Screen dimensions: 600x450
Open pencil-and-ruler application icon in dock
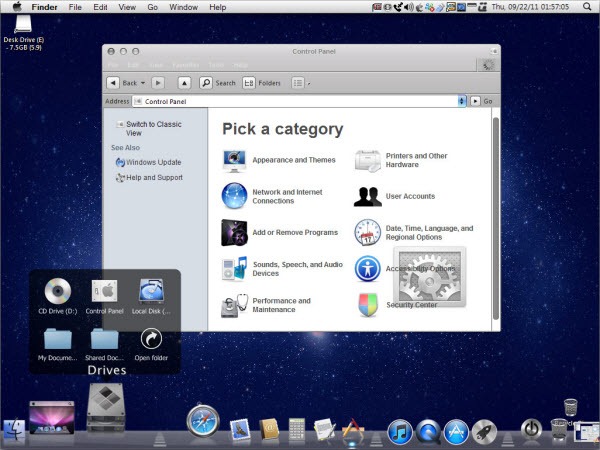(x=353, y=430)
